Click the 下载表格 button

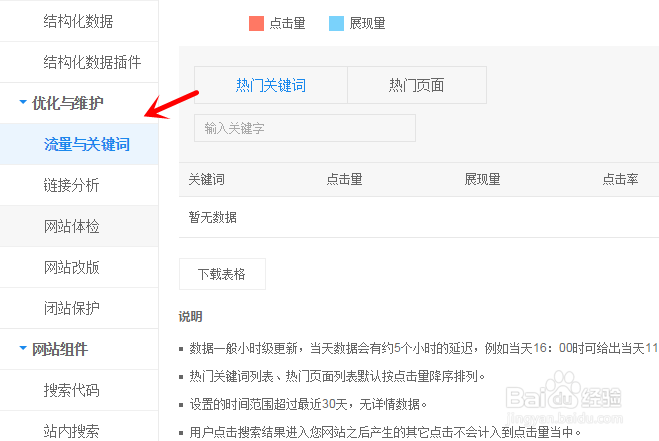tap(222, 274)
